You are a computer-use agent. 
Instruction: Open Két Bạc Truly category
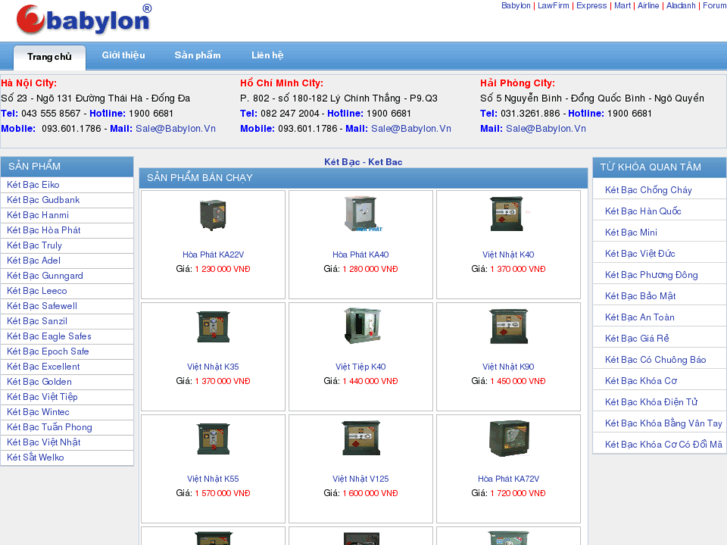[34, 245]
